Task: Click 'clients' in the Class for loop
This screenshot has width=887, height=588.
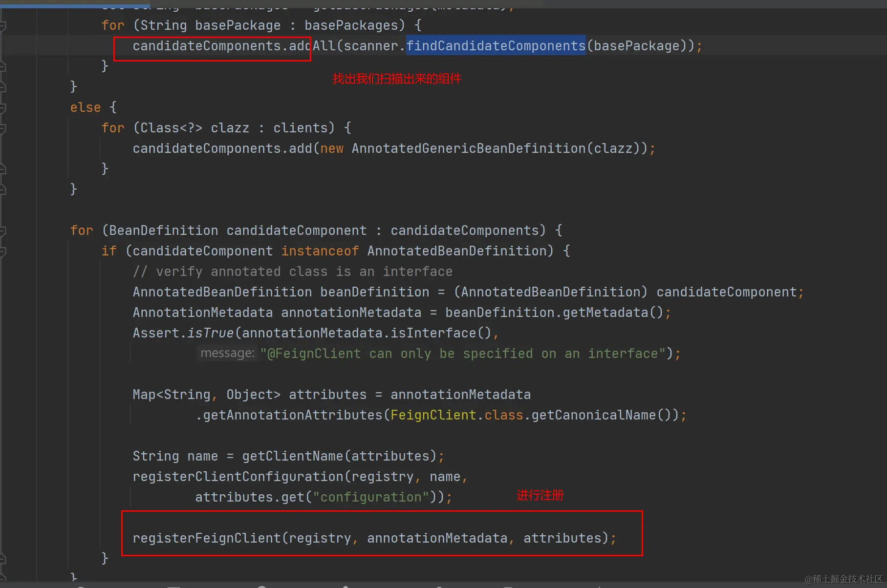Action: tap(300, 128)
